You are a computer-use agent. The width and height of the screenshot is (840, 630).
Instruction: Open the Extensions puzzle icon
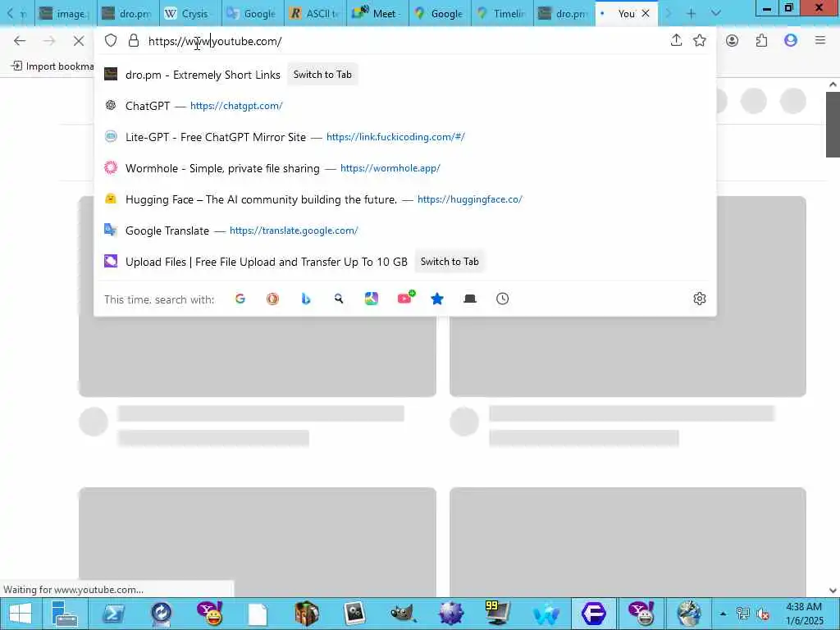[x=761, y=40]
